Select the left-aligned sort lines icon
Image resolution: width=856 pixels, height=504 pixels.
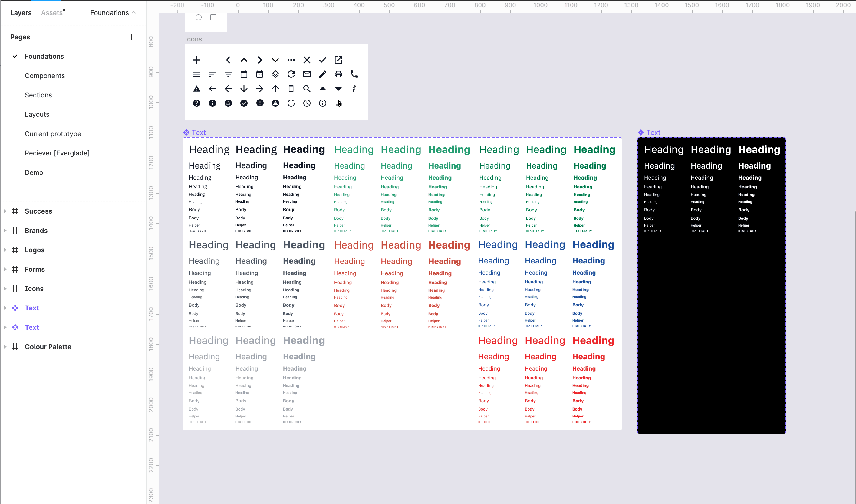(212, 74)
